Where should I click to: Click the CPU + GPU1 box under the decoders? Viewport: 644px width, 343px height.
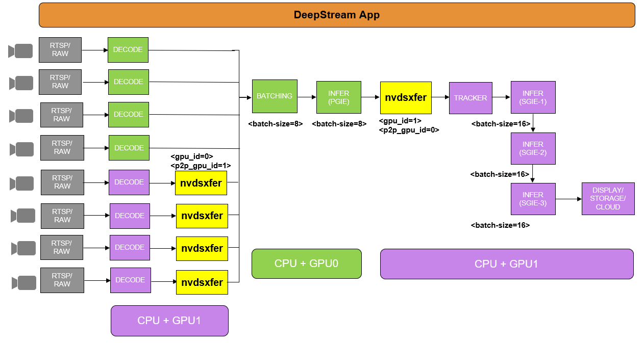169,321
